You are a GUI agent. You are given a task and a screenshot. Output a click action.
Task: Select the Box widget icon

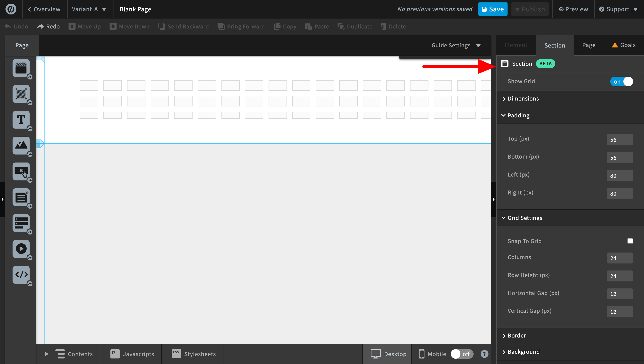pos(21,94)
